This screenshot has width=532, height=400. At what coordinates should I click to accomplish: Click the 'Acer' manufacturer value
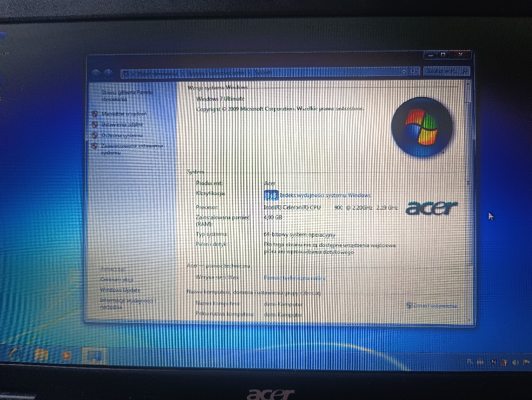270,183
